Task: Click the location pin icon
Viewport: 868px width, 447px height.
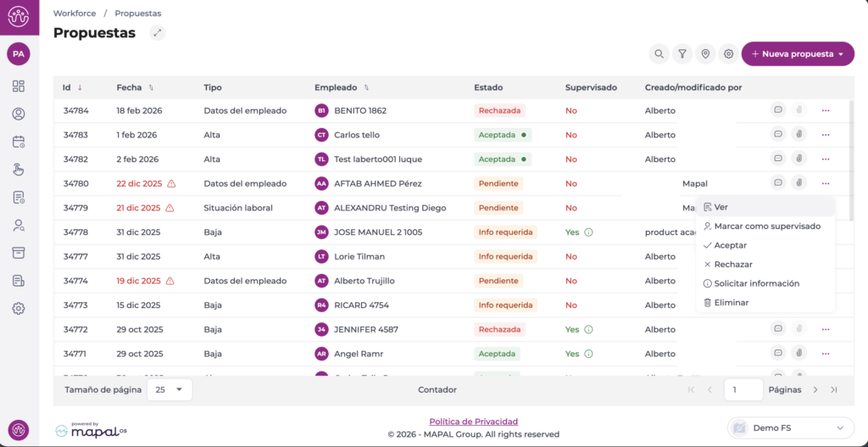Action: point(704,54)
